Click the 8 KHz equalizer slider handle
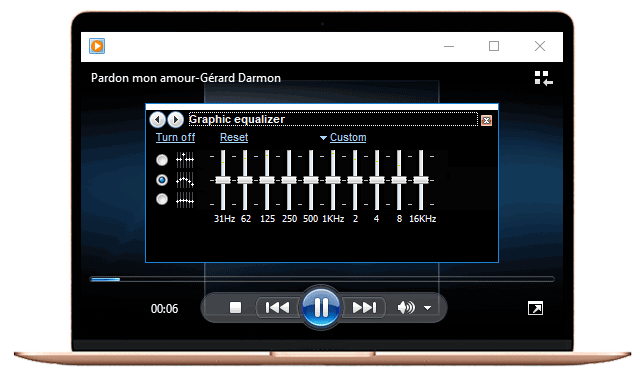This screenshot has width=640, height=370. point(399,180)
